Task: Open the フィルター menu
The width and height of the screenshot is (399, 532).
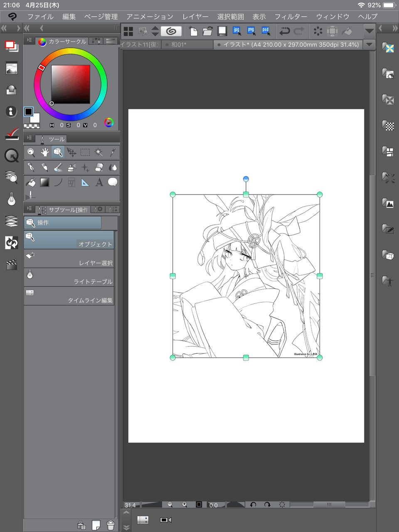Action: [x=291, y=17]
